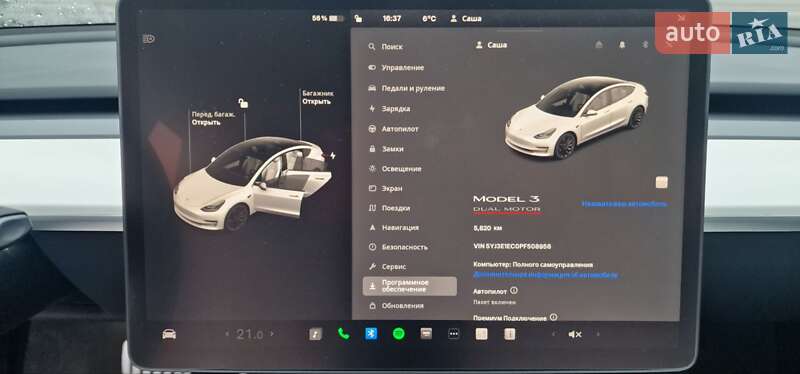Viewport: 800px width, 374px height.
Task: Tap the muted speaker volume icon
Action: pyautogui.click(x=575, y=334)
